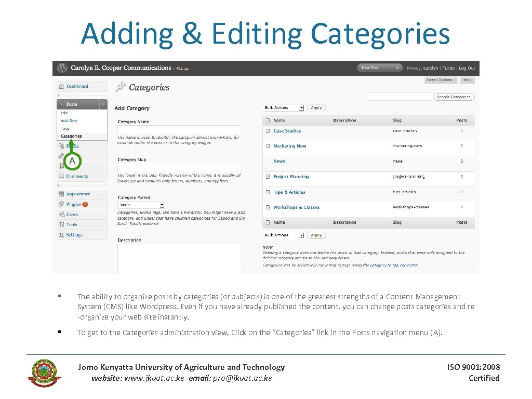Screen dimensions: 532x399
Task: Open Settings from the sidebar menu
Action: click(61, 234)
